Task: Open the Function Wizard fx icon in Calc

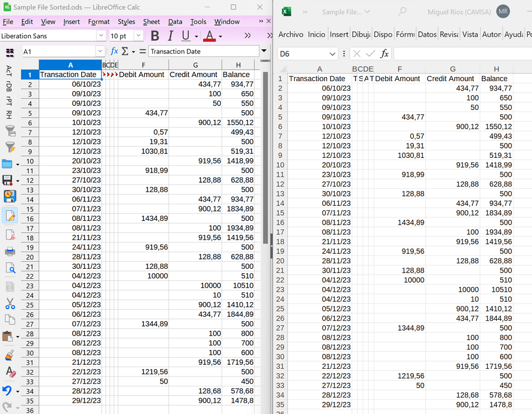Action: coord(114,51)
